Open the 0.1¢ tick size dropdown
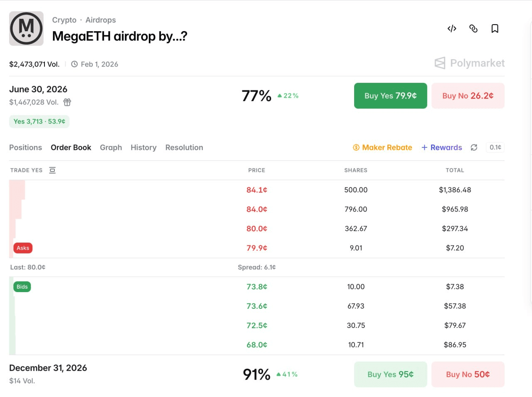Screen dimensions: 532x397 495,147
